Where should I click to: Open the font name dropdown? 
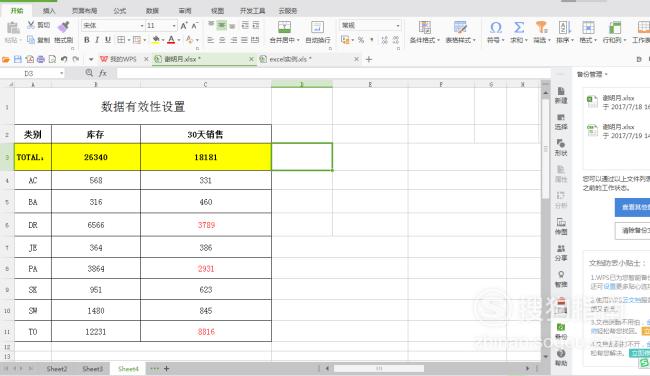click(x=142, y=26)
